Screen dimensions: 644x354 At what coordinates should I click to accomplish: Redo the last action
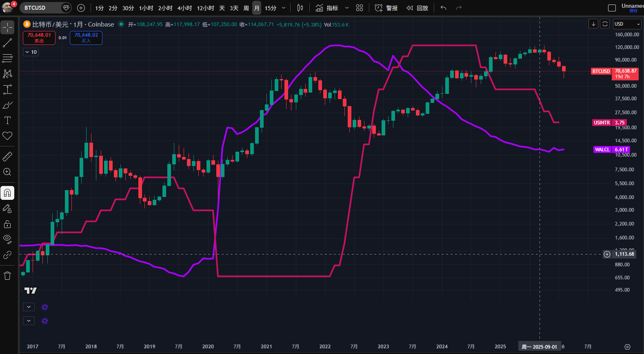pos(459,8)
